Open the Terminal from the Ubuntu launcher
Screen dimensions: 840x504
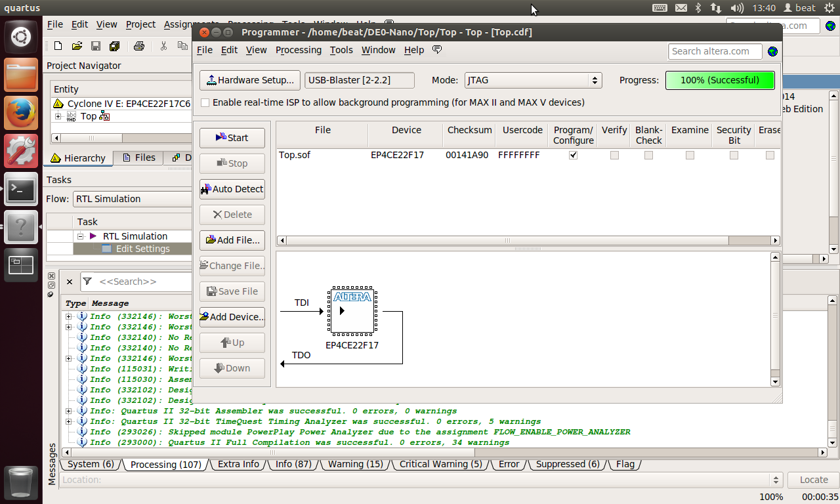21,190
